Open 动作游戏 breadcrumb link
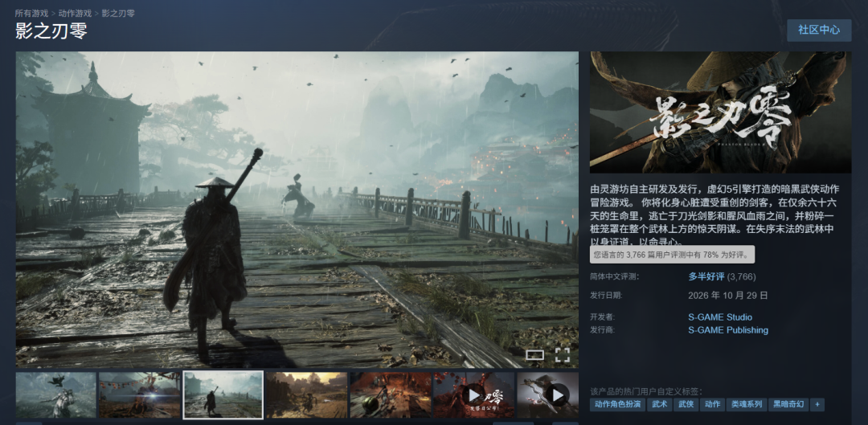868x425 pixels. [75, 13]
